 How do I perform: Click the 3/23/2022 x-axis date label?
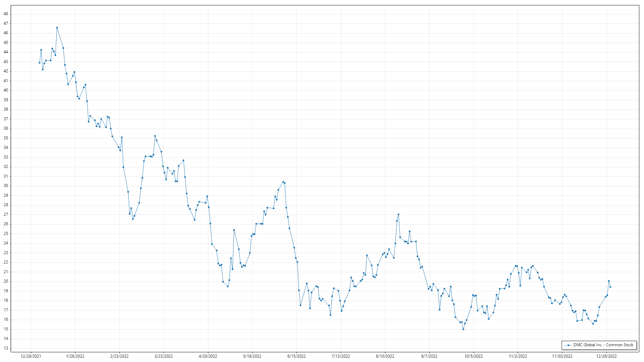tap(164, 356)
